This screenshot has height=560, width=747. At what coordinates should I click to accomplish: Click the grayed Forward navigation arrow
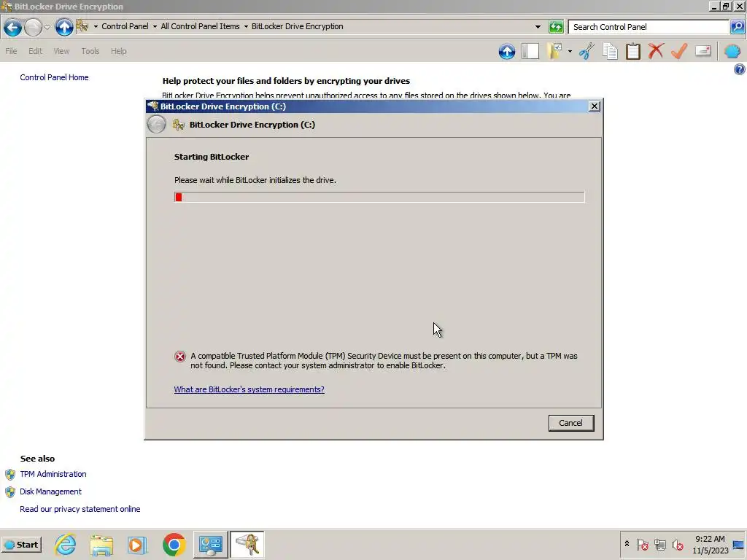[x=33, y=27]
